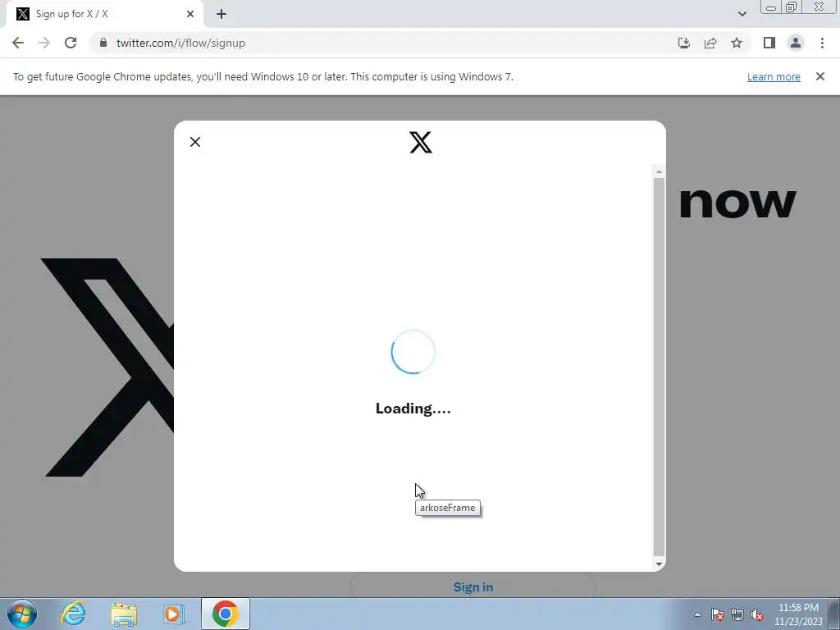Click the dialog scrollbar up arrow
The width and height of the screenshot is (840, 630).
[x=659, y=171]
